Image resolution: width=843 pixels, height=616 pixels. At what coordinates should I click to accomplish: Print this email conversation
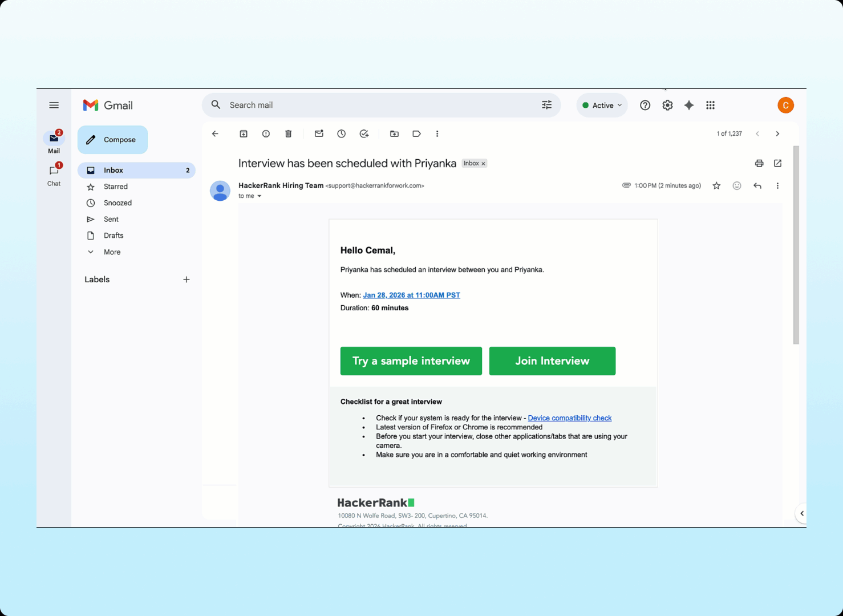coord(759,163)
